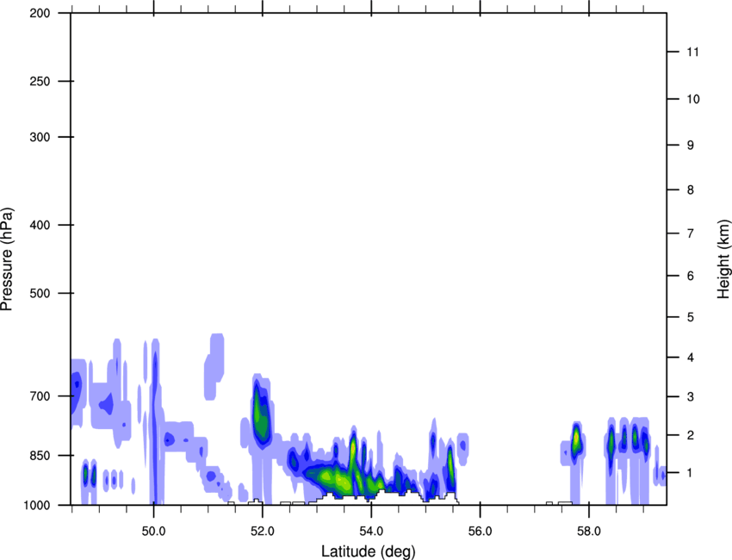This screenshot has width=732, height=560.
Task: Click the 10 km height tick label
Action: click(693, 99)
